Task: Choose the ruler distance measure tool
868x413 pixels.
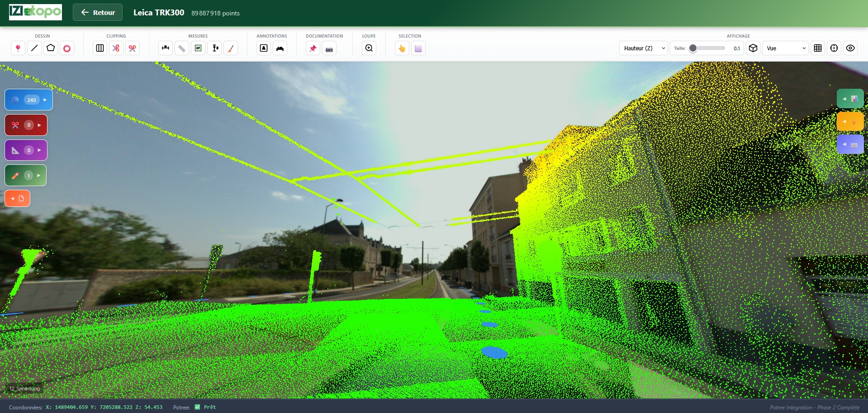Action: pos(182,48)
